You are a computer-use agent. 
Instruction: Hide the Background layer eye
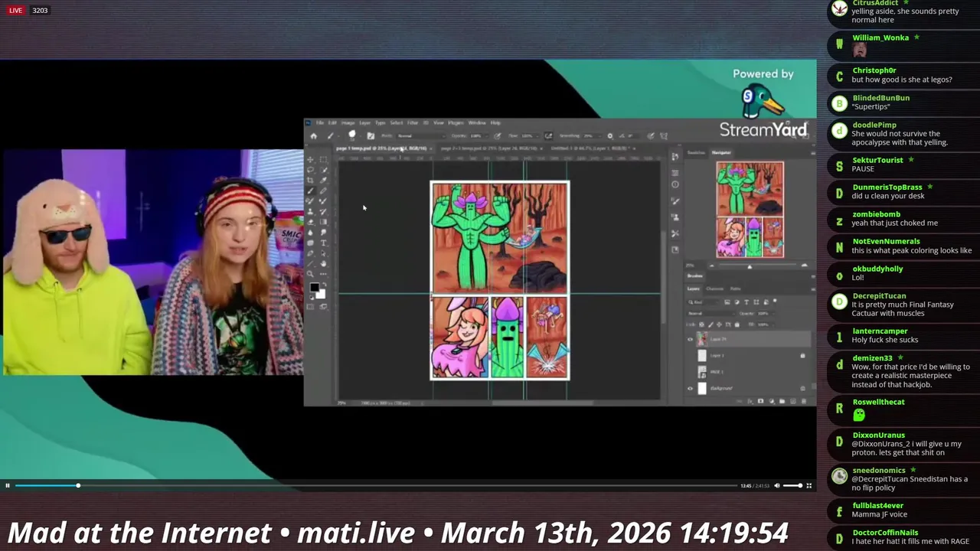point(690,389)
